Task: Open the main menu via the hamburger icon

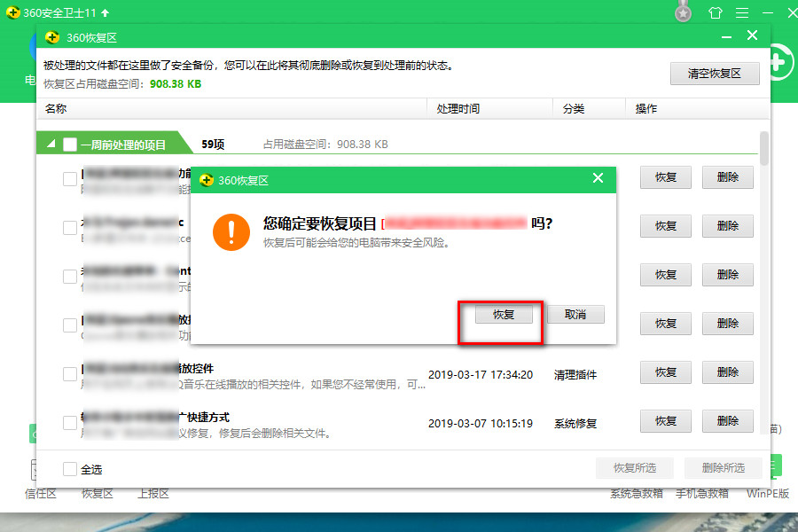Action: 743,12
